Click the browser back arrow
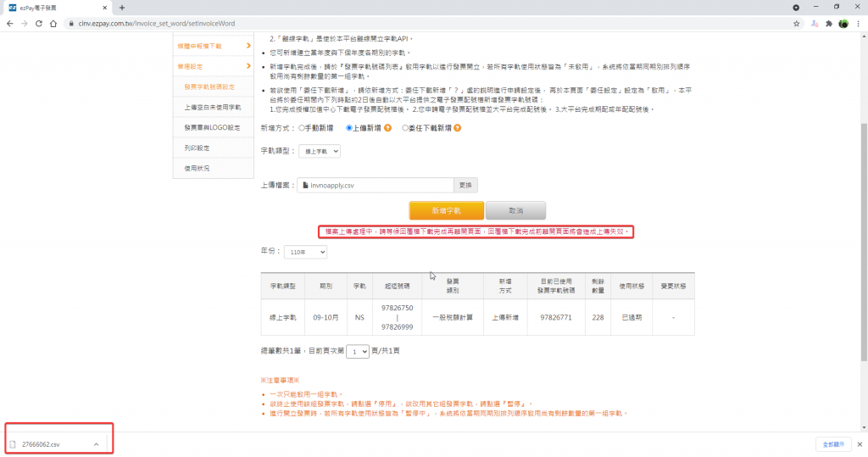 (10, 24)
